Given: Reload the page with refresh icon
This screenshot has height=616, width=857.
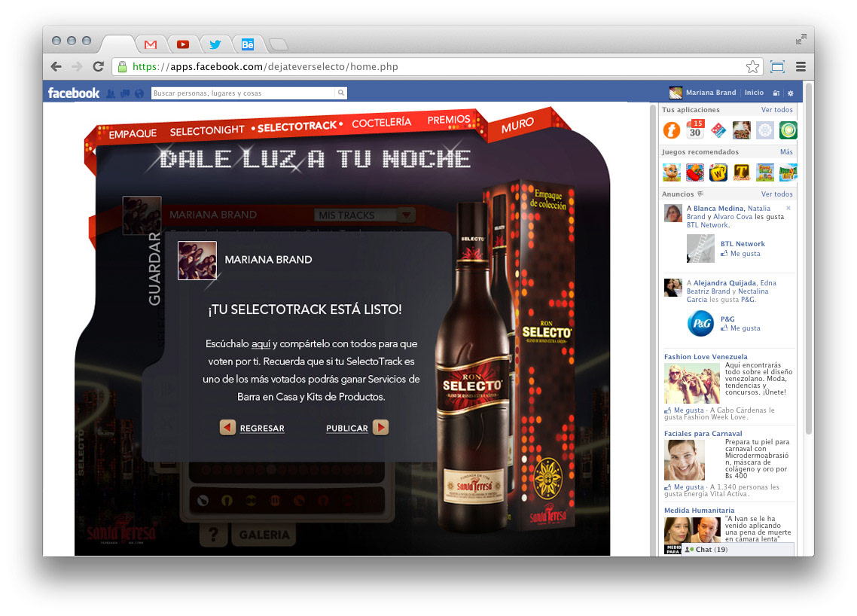Looking at the screenshot, I should pyautogui.click(x=99, y=67).
